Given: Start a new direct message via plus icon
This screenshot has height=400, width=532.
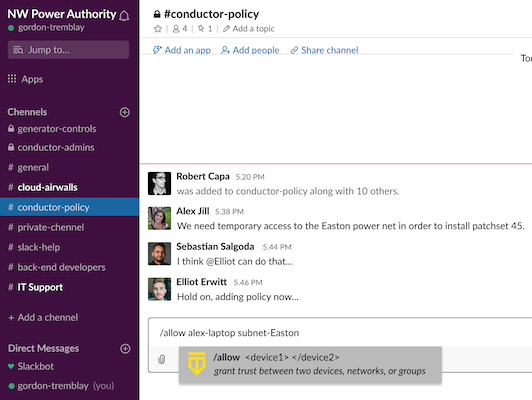Looking at the screenshot, I should [x=125, y=348].
